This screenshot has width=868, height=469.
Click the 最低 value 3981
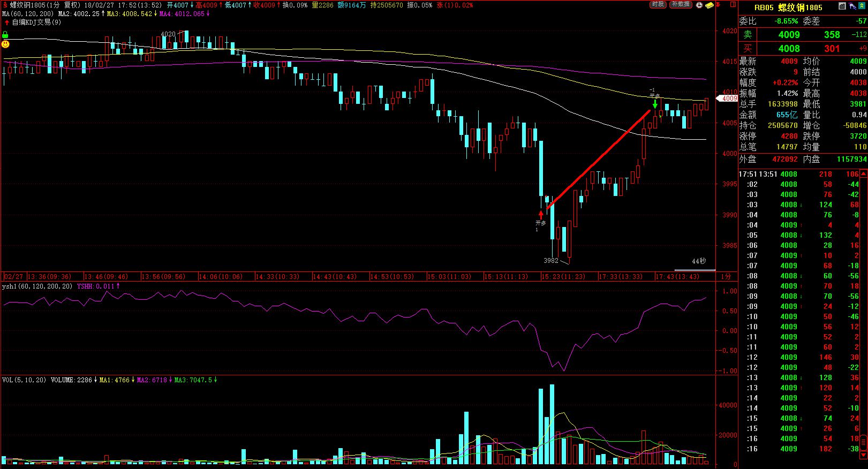click(x=858, y=104)
